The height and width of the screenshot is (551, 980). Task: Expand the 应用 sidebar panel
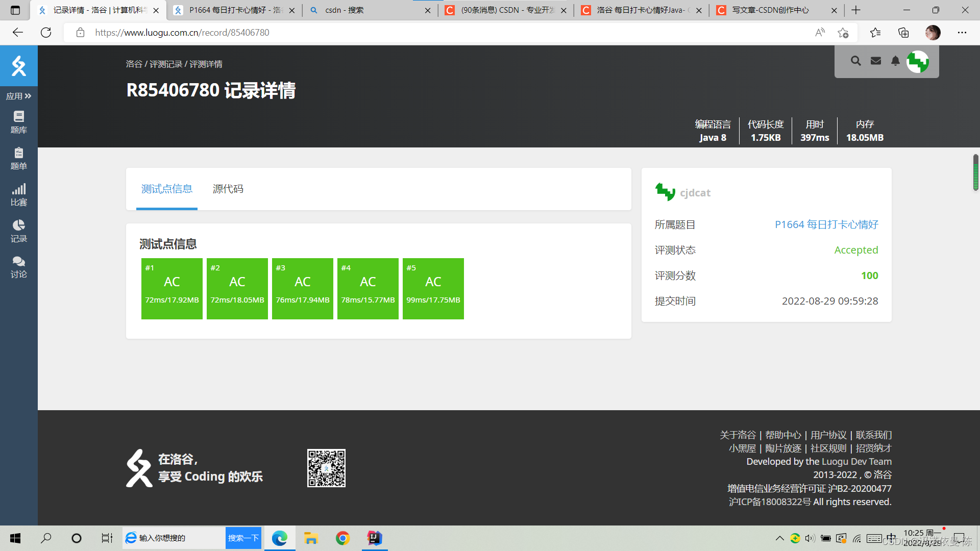(19, 96)
